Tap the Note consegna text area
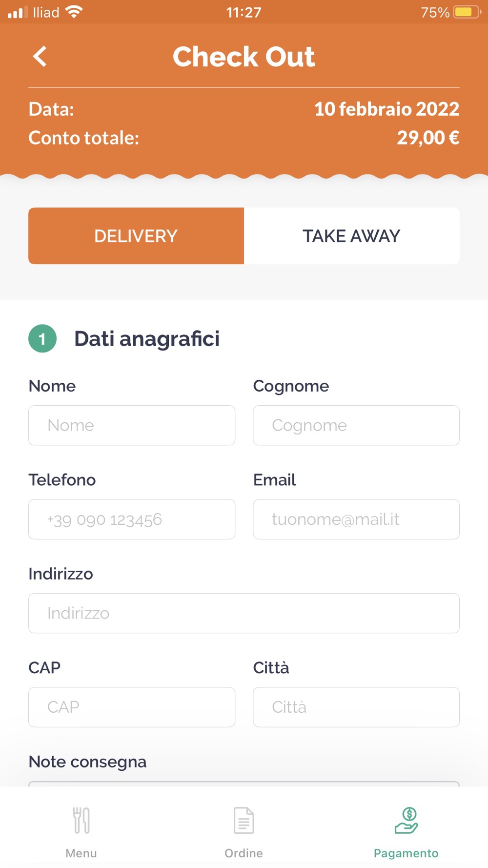488x868 pixels. point(244,784)
